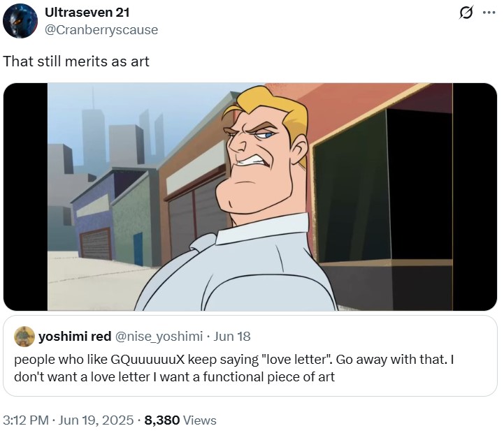
Task: Open the Ultraseven 21 display name
Action: (87, 13)
